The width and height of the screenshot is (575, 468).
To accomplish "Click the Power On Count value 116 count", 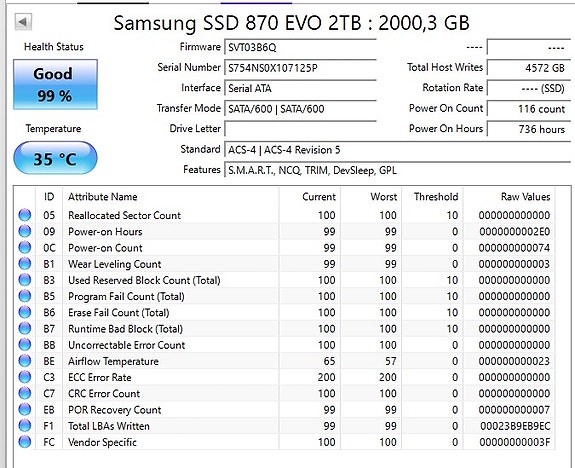I will click(529, 109).
